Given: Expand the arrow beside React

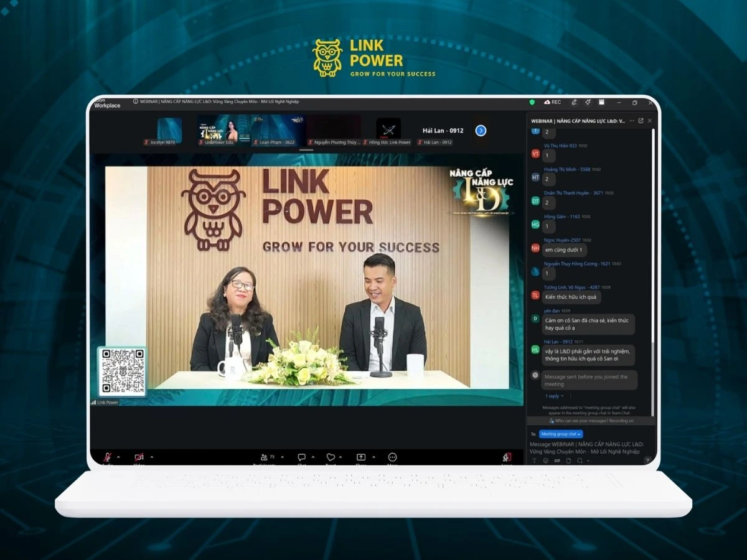Looking at the screenshot, I should tap(341, 457).
